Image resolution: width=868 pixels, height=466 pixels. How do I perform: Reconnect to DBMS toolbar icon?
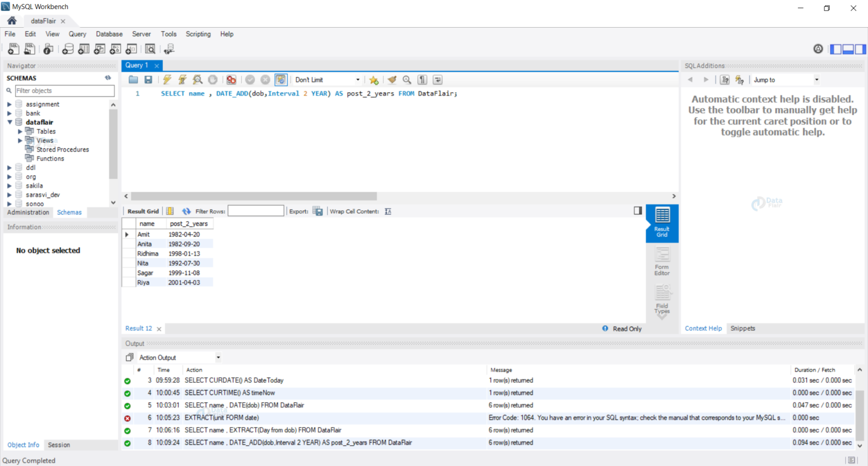169,49
